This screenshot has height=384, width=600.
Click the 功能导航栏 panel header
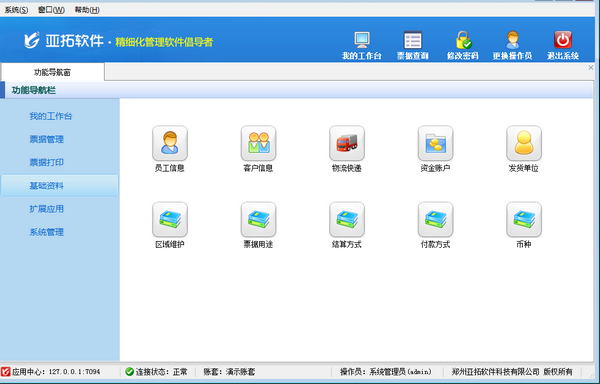coord(297,90)
